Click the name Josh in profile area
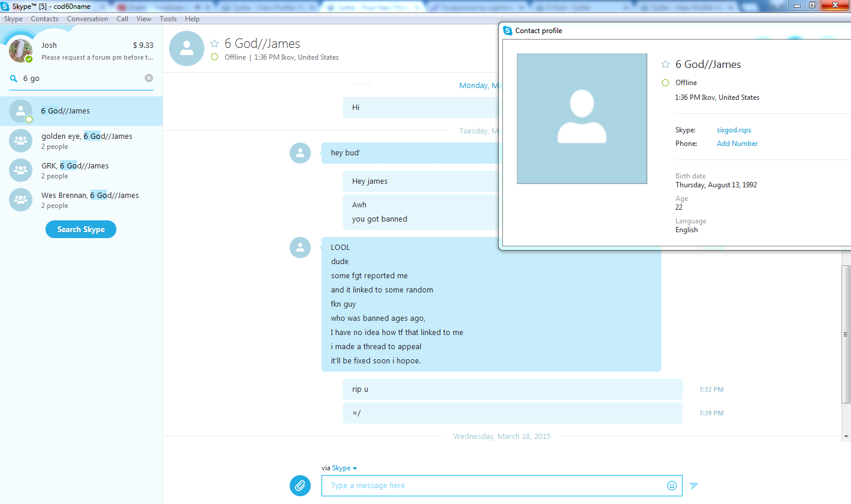The width and height of the screenshot is (851, 504). (x=49, y=45)
